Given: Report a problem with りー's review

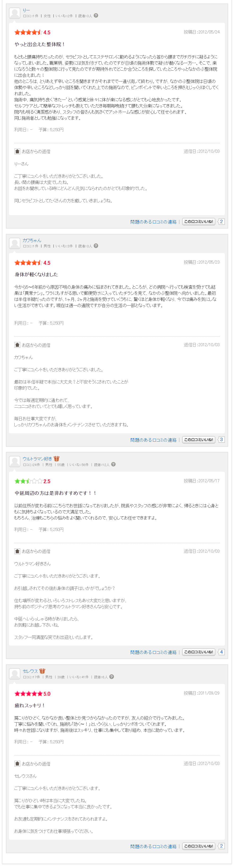Looking at the screenshot, I should 153,222.
